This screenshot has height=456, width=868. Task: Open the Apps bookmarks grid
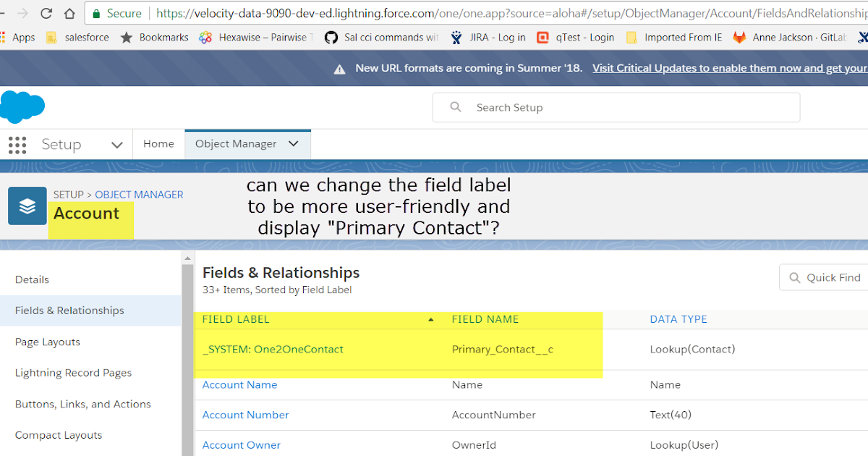pos(17,38)
